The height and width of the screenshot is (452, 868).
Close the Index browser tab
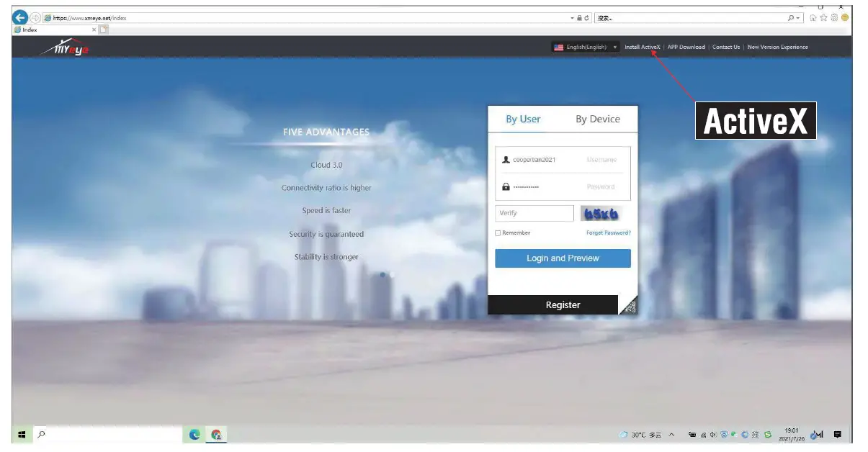[94, 30]
